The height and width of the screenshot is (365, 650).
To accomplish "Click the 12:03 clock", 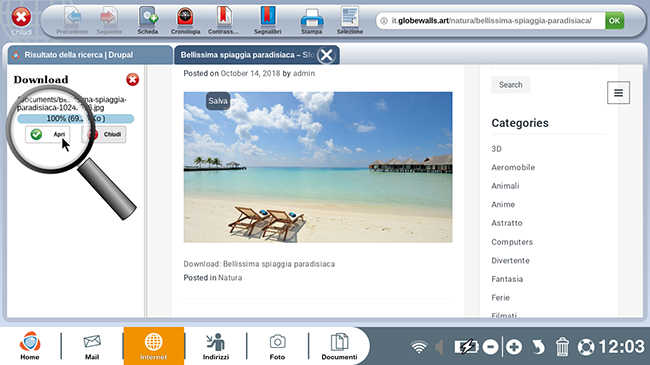I will (x=621, y=347).
